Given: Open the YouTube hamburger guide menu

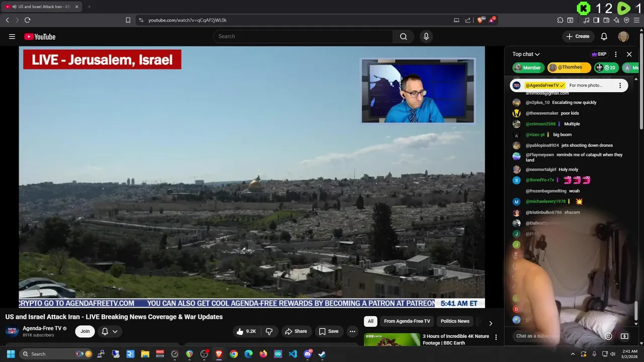Looking at the screenshot, I should (x=12, y=36).
